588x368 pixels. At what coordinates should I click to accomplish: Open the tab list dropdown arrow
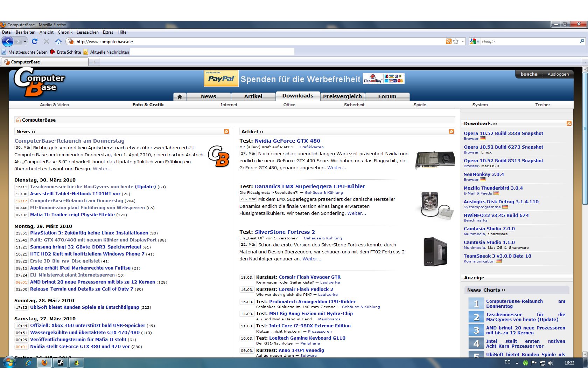click(585, 62)
